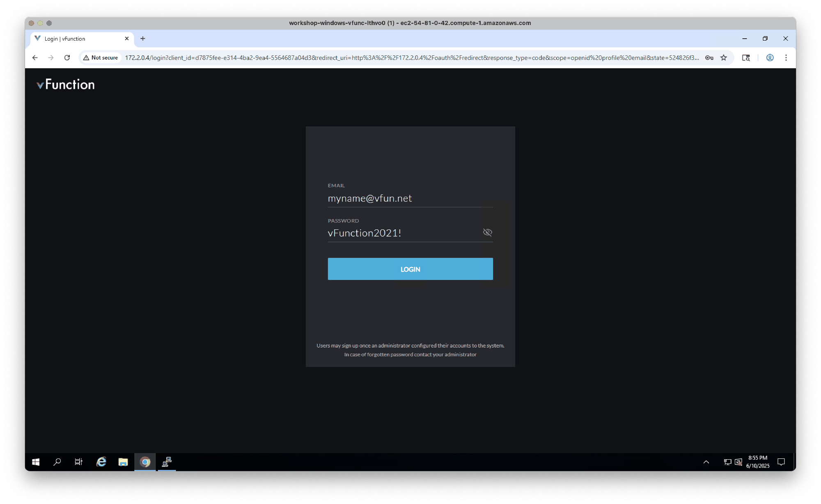The width and height of the screenshot is (821, 504).
Task: Click the forgotten password notice text
Action: tap(410, 354)
